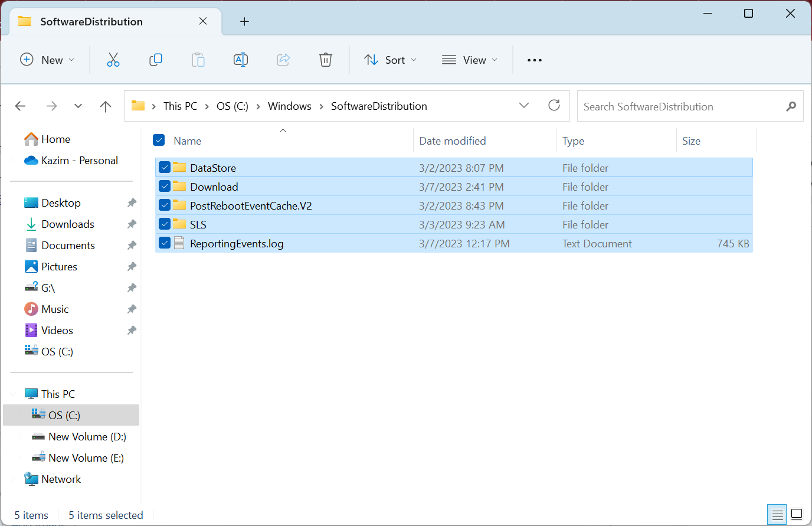Click the search magnifier icon

[791, 106]
